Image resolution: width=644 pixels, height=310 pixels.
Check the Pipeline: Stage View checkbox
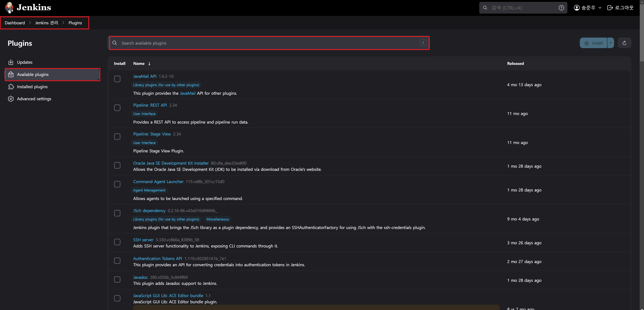117,136
